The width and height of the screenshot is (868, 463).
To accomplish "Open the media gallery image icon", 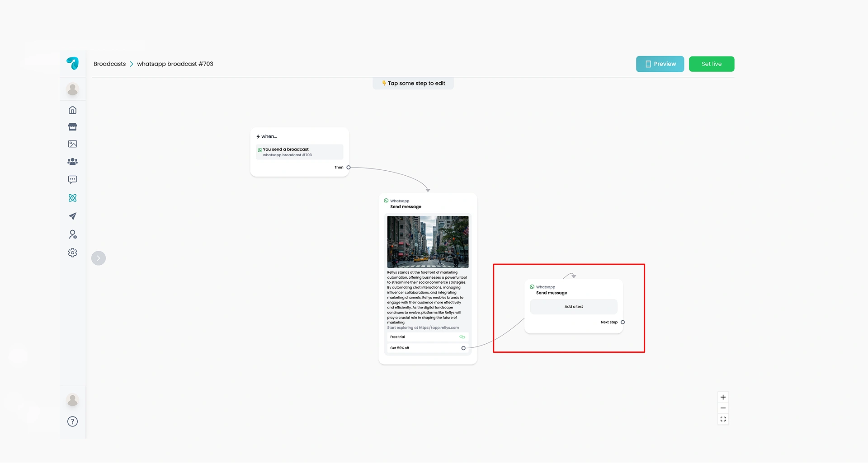I will [72, 144].
